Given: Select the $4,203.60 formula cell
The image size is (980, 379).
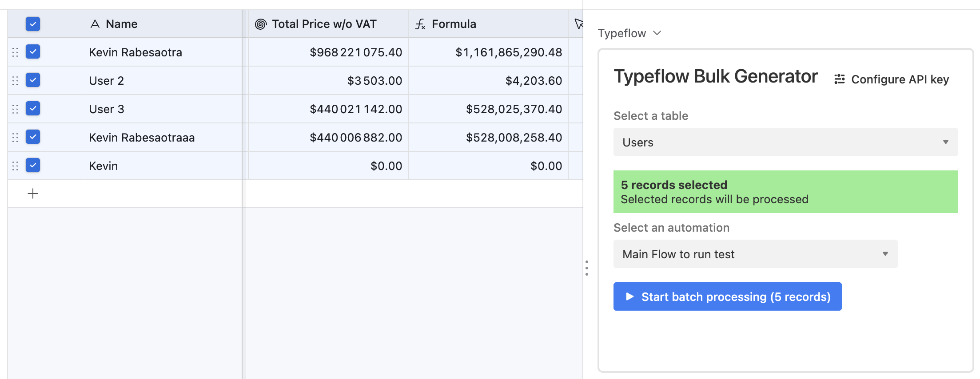Looking at the screenshot, I should (488, 81).
